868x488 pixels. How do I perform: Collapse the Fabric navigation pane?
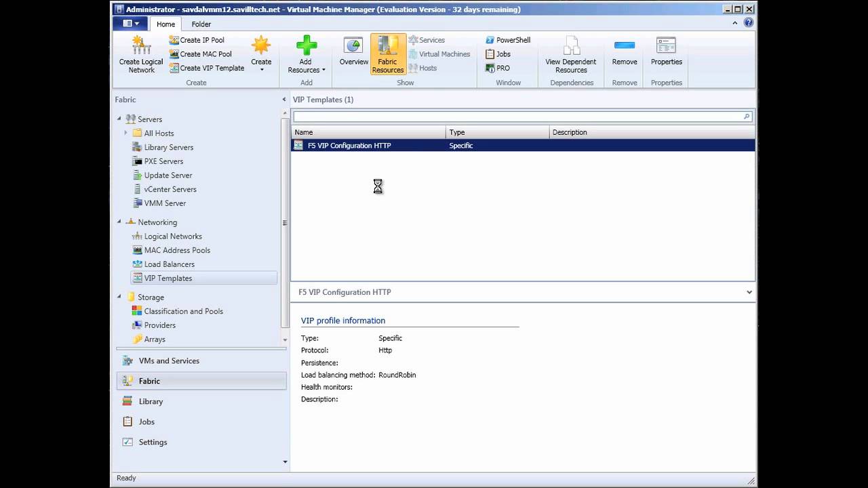click(284, 100)
